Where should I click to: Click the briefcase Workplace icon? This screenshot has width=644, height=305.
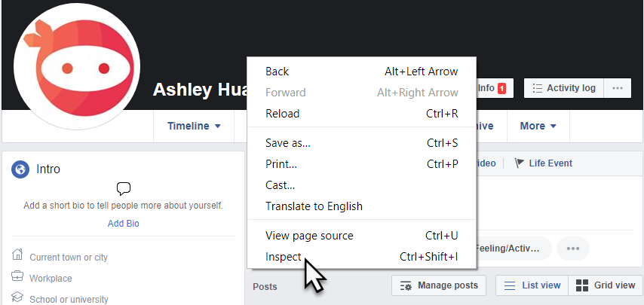[17, 276]
